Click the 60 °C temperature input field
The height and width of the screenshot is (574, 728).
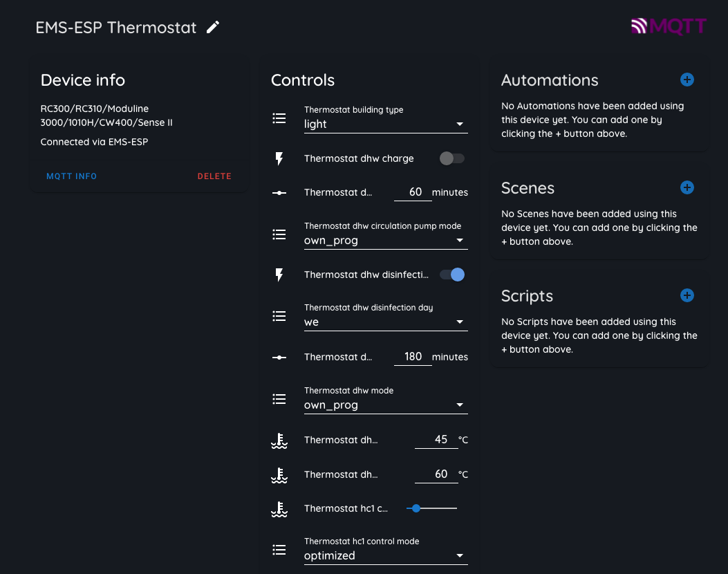click(436, 474)
